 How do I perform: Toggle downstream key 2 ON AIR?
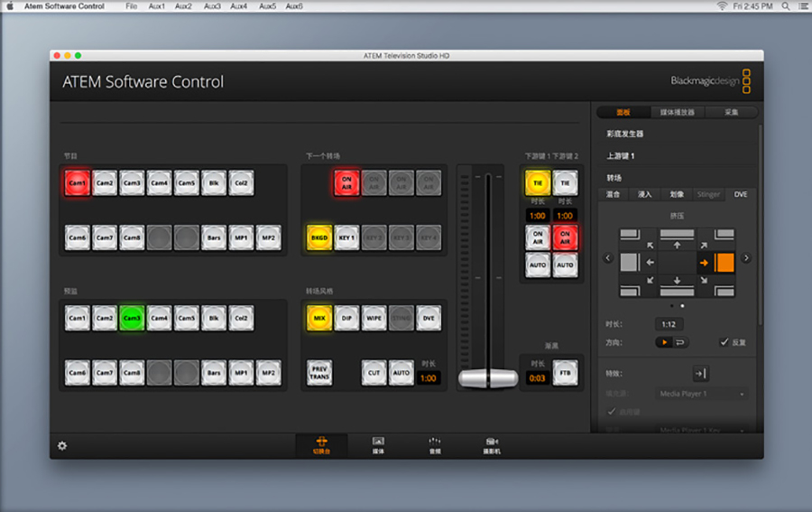[x=565, y=237]
